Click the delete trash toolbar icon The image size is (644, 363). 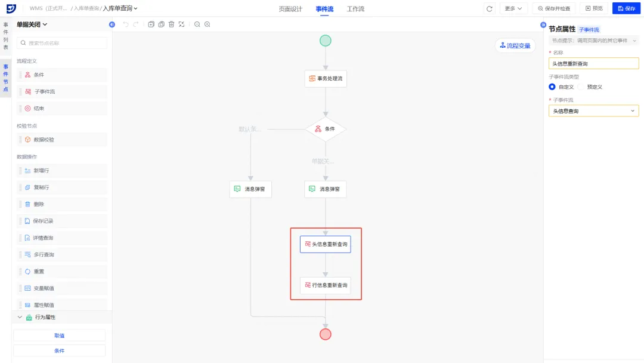point(172,24)
